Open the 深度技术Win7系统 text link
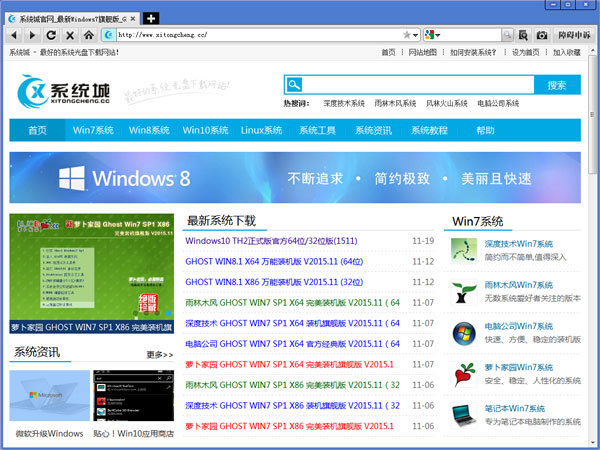The height and width of the screenshot is (450, 600). [x=518, y=244]
